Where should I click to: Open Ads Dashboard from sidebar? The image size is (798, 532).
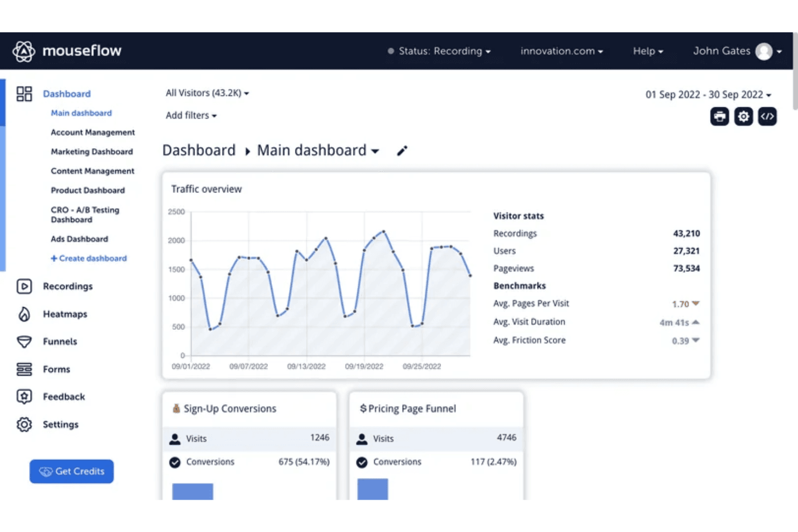point(79,239)
